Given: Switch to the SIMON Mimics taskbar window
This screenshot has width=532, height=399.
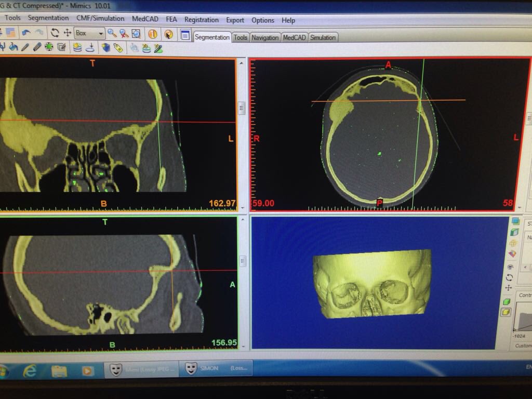Looking at the screenshot, I should pyautogui.click(x=216, y=368).
